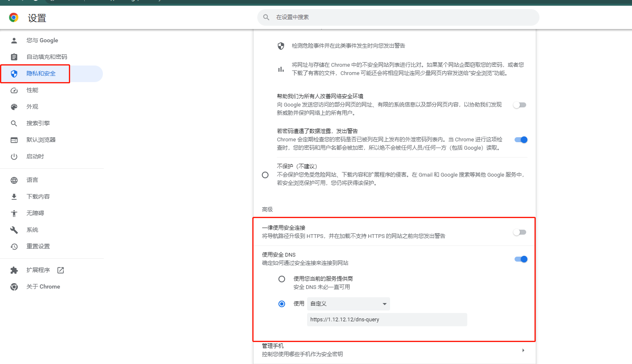Click text 确定如何通过安全连接来连接到网站
Screen dimensions: 632x364
(x=305, y=263)
